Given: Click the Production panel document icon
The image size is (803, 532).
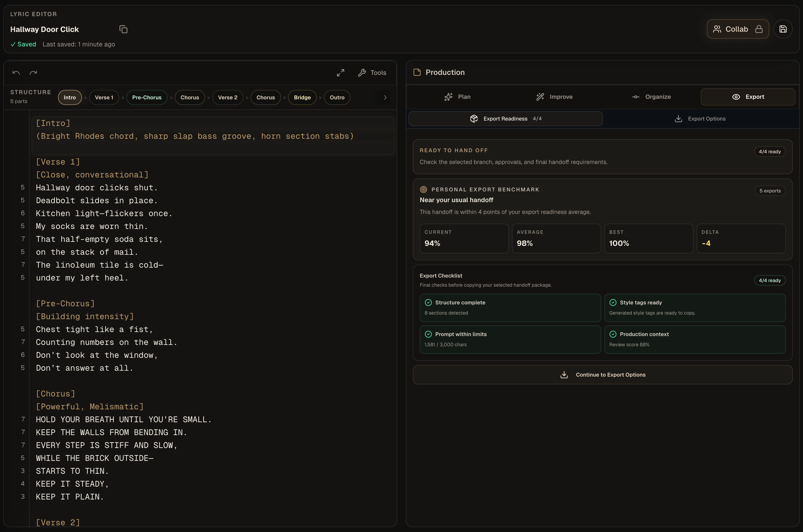Looking at the screenshot, I should pyautogui.click(x=417, y=72).
